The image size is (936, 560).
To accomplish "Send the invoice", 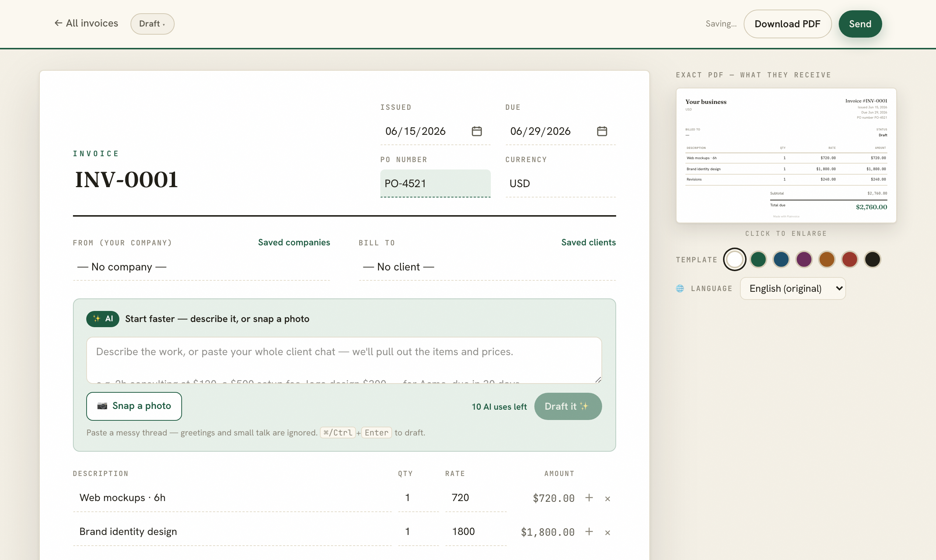I will (860, 24).
